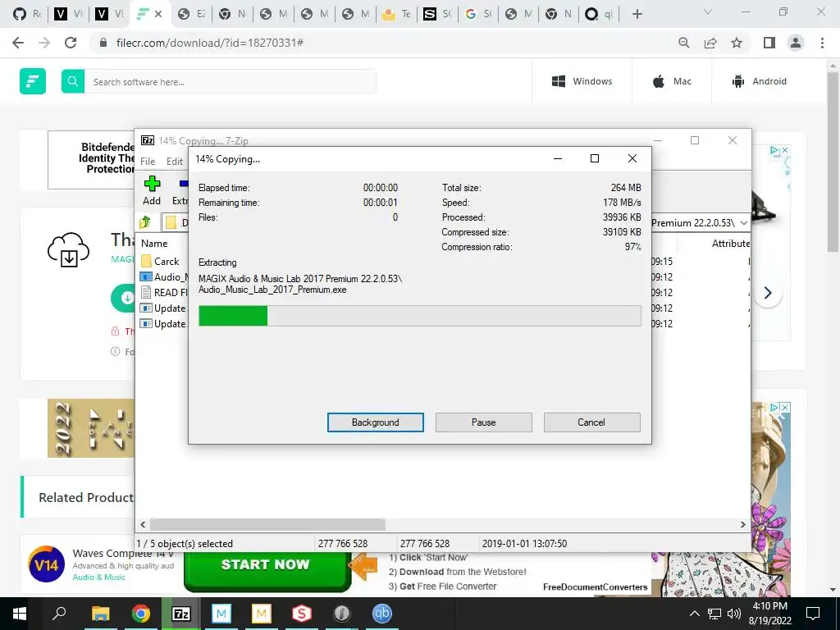The height and width of the screenshot is (630, 840).
Task: Click the browser forward arrow
Action: pyautogui.click(x=44, y=43)
